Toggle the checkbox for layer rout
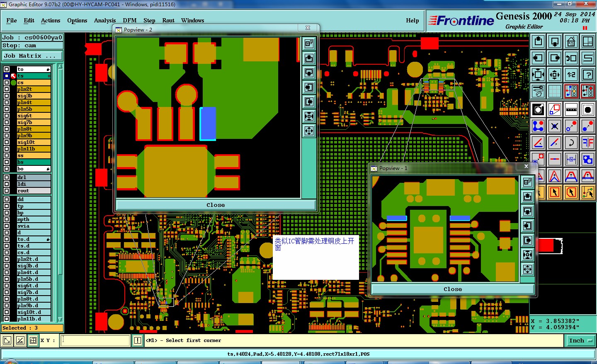The image size is (597, 364). tap(7, 191)
